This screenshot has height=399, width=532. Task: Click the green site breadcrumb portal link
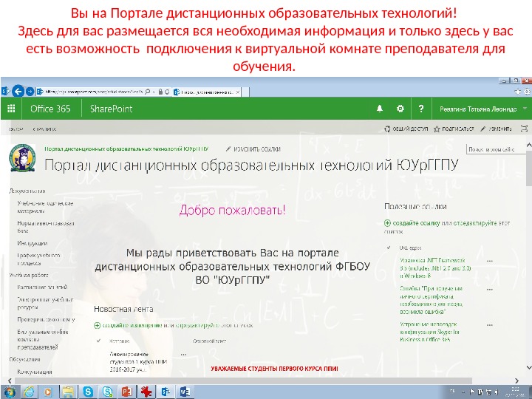[x=126, y=149]
